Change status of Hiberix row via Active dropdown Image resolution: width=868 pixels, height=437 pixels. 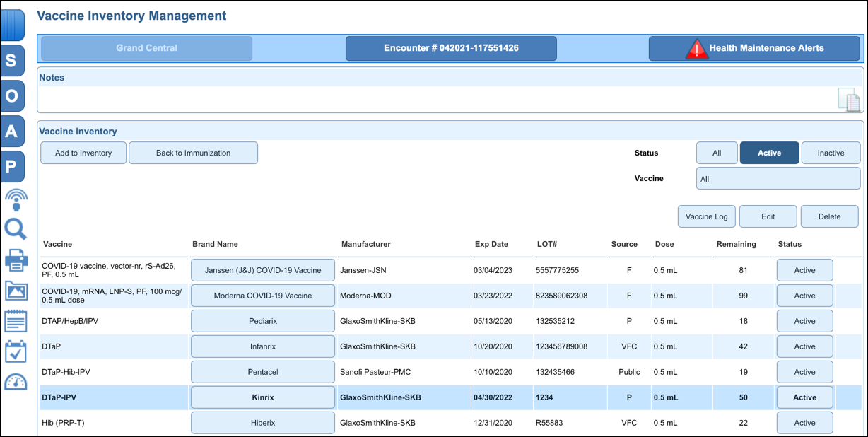[804, 422]
